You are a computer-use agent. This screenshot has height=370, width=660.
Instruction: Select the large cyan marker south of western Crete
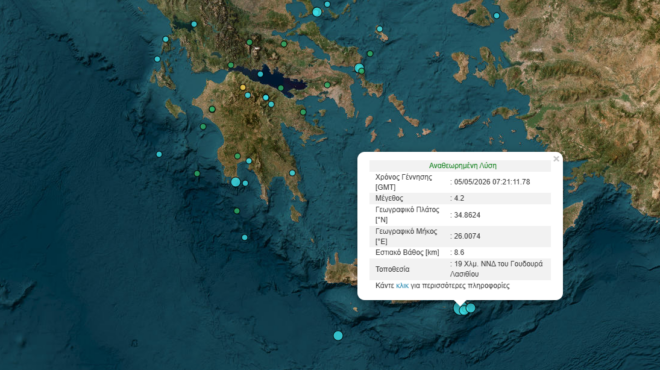click(338, 335)
